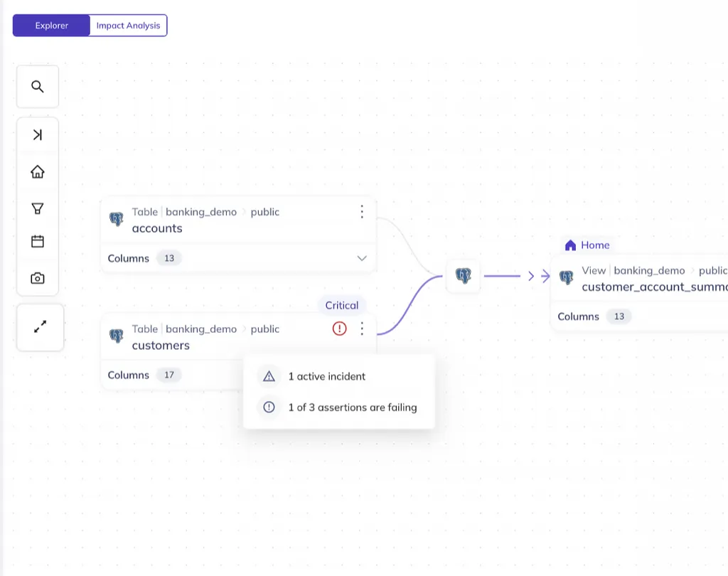The width and height of the screenshot is (728, 576).
Task: Select the accounts table name
Action: pos(157,228)
